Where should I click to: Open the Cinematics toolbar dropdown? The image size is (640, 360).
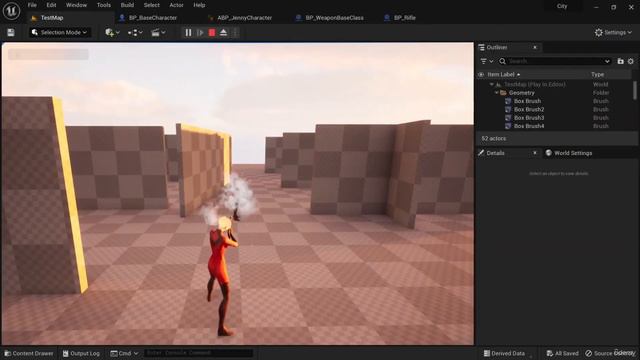(158, 33)
